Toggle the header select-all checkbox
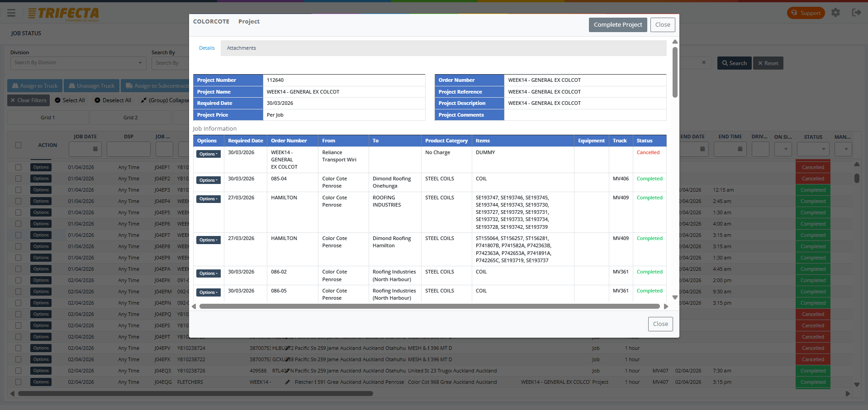The image size is (868, 410). coord(18,145)
